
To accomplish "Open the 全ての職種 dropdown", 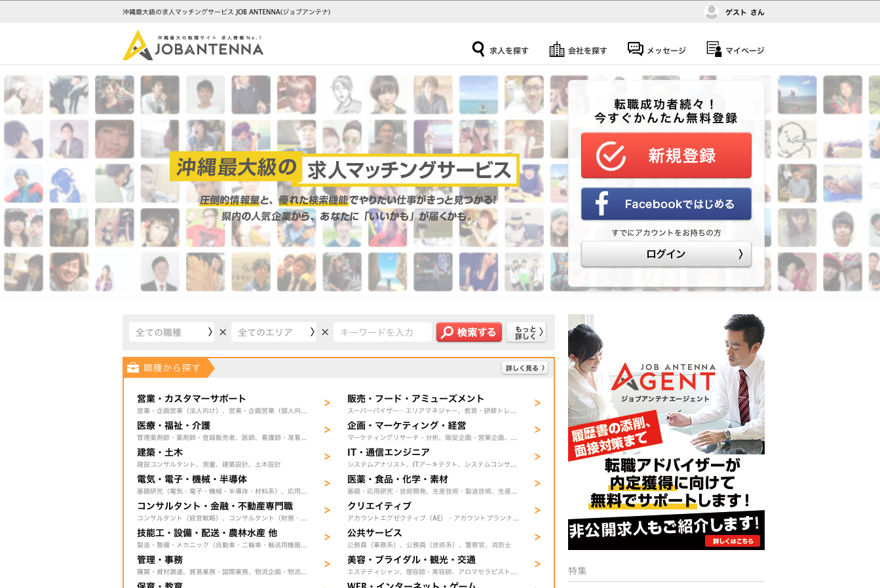I will click(x=172, y=333).
